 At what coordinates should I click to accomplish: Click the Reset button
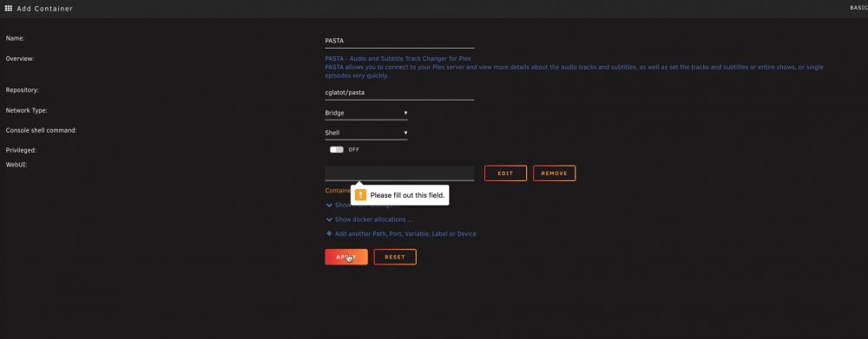pos(395,258)
